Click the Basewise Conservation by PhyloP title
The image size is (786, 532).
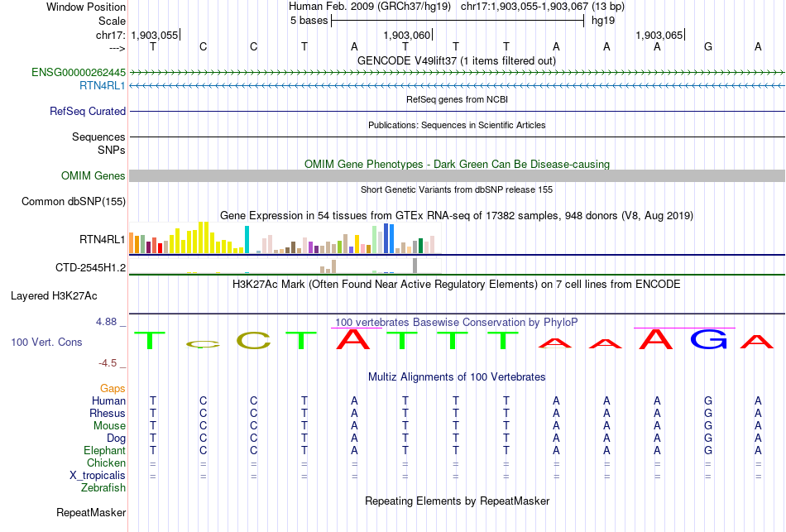tap(456, 323)
